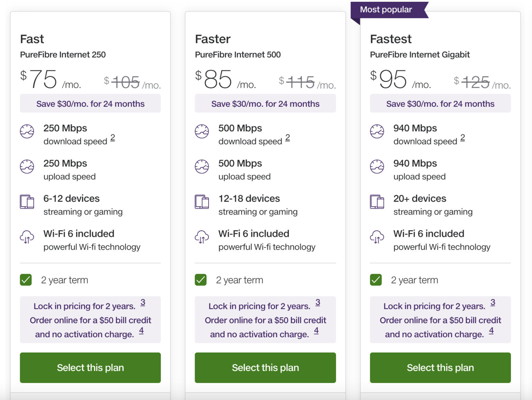
Task: Click the download speedometer icon in Fast plan
Action: tap(27, 131)
